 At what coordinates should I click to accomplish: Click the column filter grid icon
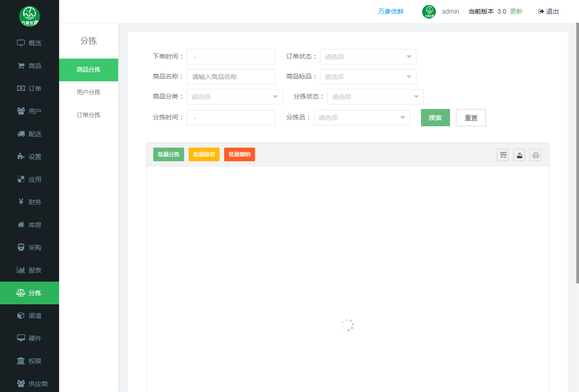pos(503,155)
